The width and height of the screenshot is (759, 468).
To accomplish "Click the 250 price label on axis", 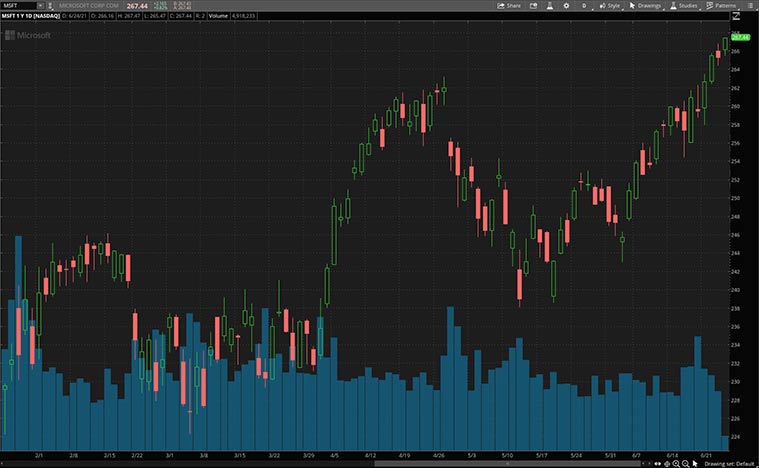I will coord(735,198).
